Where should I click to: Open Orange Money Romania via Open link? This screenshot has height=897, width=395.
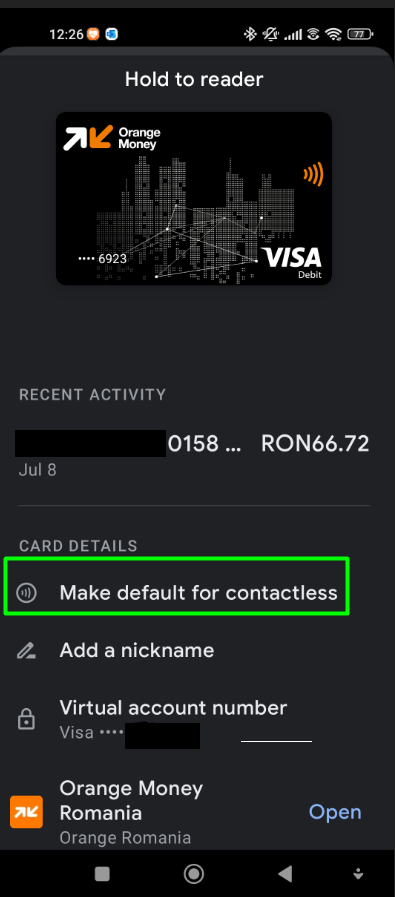click(335, 812)
